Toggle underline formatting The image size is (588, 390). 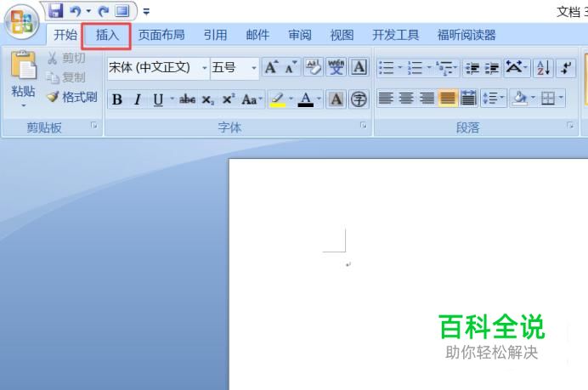pyautogui.click(x=158, y=99)
